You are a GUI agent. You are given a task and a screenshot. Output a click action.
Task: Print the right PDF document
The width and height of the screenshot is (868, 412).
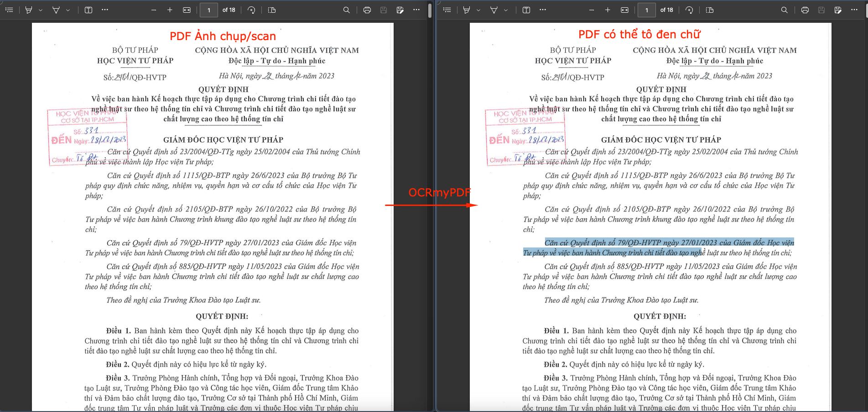click(x=805, y=10)
